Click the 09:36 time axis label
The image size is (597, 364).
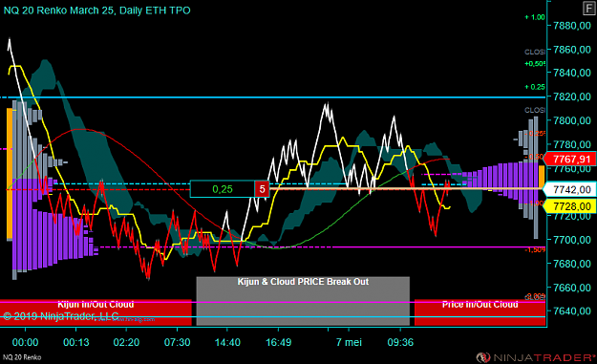400,342
